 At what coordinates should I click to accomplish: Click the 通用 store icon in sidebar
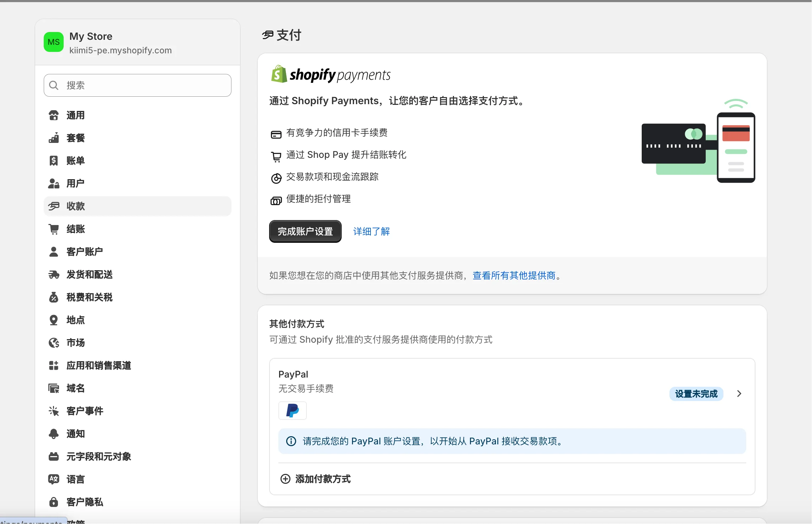click(x=54, y=115)
